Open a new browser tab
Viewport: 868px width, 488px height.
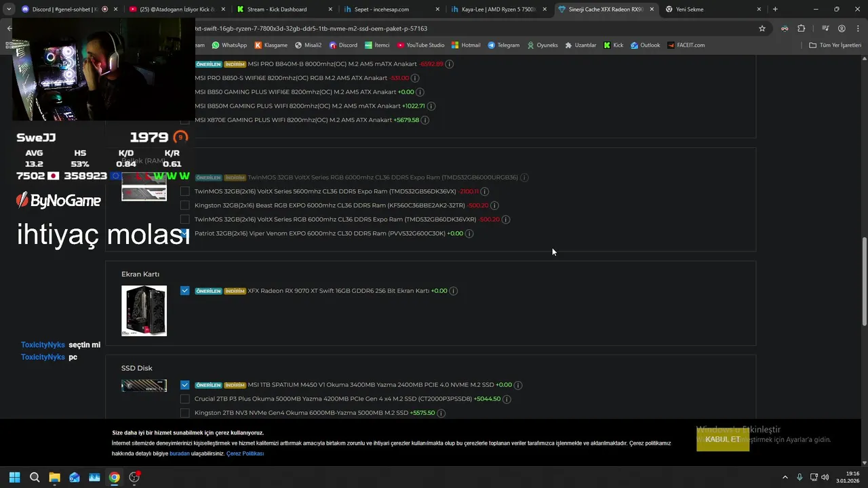[775, 9]
